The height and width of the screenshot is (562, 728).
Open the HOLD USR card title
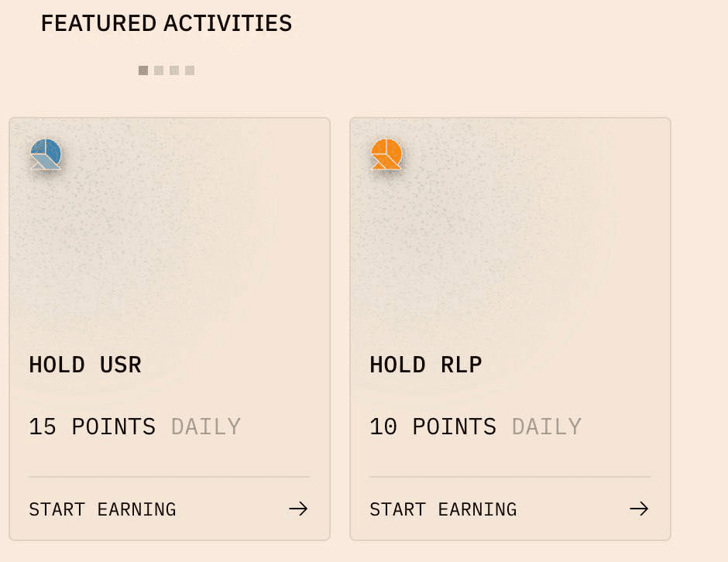click(85, 365)
